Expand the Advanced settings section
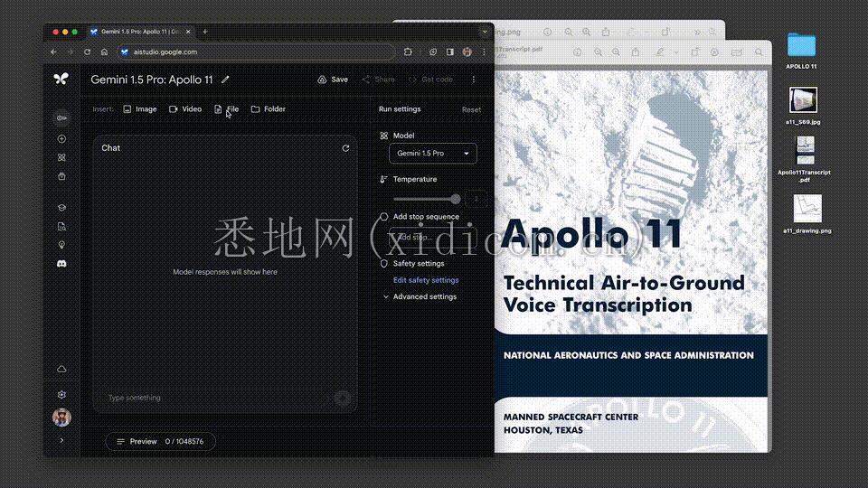The width and height of the screenshot is (868, 488). (x=424, y=296)
